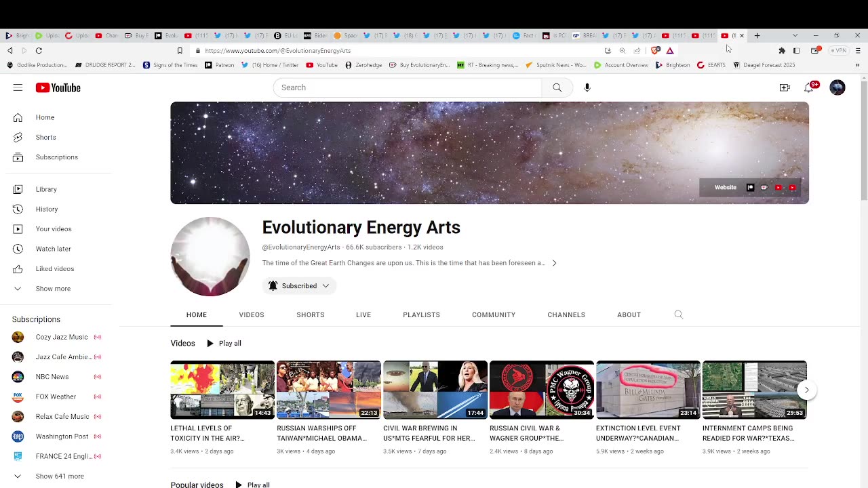Open the DRUDGE REPORT bookmark
The height and width of the screenshot is (488, 868).
105,65
